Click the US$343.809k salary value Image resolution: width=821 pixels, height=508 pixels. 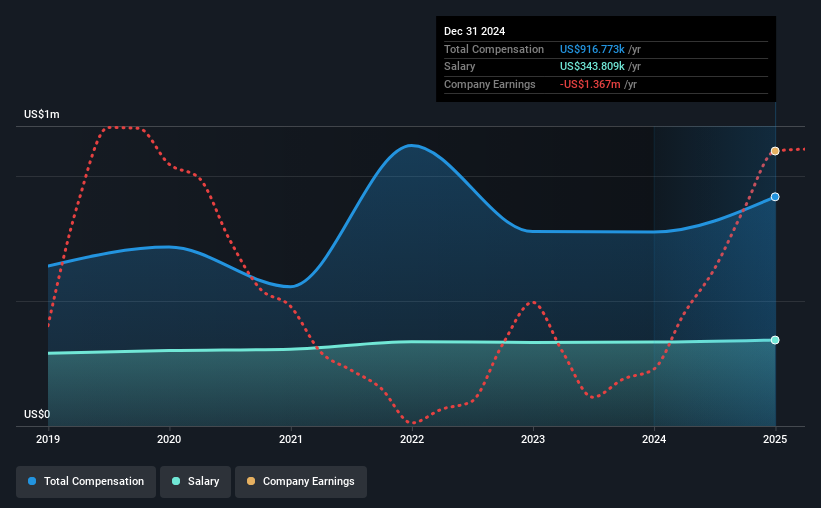[x=592, y=67]
